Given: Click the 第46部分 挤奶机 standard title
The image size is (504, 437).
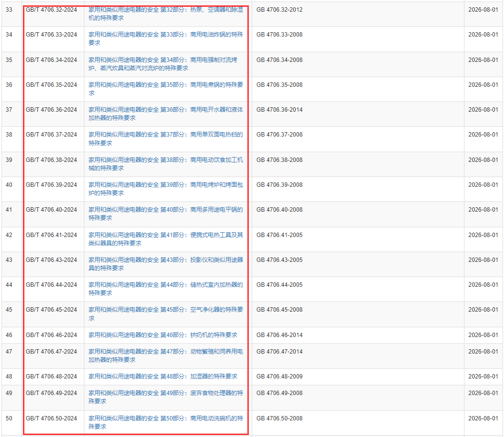Looking at the screenshot, I should click(x=162, y=335).
